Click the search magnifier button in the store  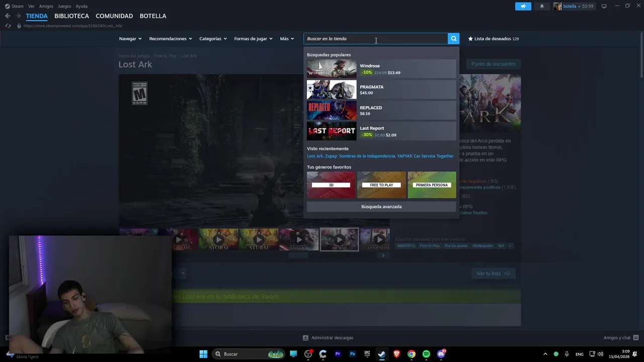point(453,39)
